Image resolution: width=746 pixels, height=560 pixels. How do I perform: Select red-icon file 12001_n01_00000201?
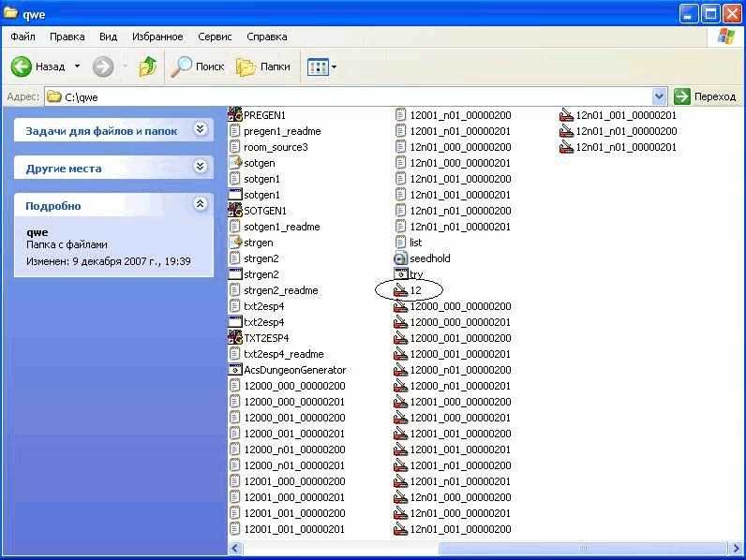pyautogui.click(x=400, y=481)
